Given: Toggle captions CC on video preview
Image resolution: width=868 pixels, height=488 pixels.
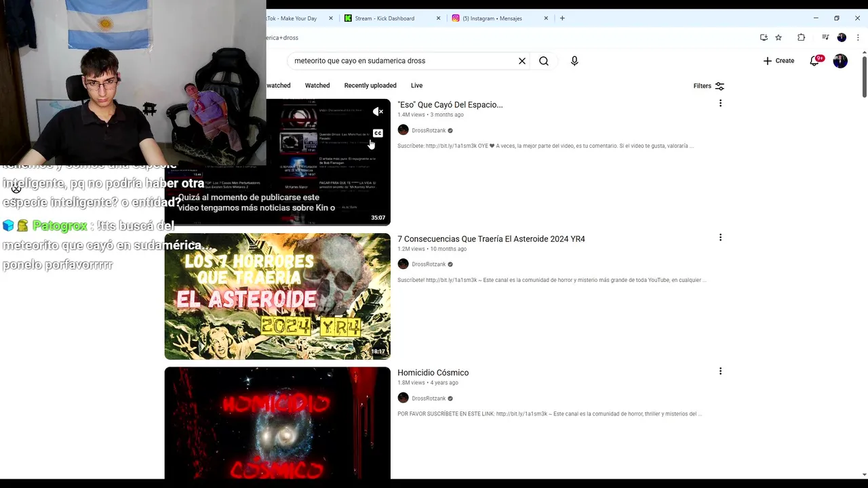Looking at the screenshot, I should click(378, 133).
